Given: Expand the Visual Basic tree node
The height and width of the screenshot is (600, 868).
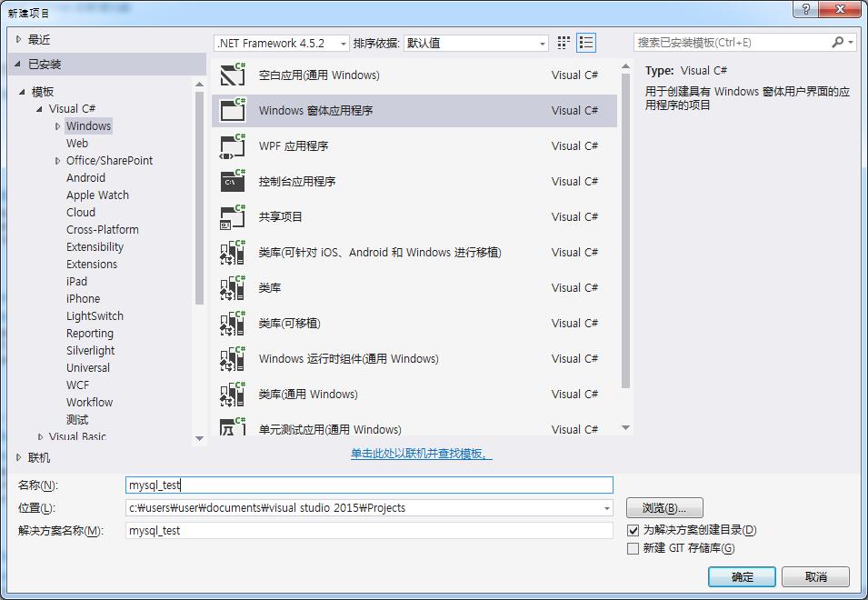Looking at the screenshot, I should tap(40, 436).
